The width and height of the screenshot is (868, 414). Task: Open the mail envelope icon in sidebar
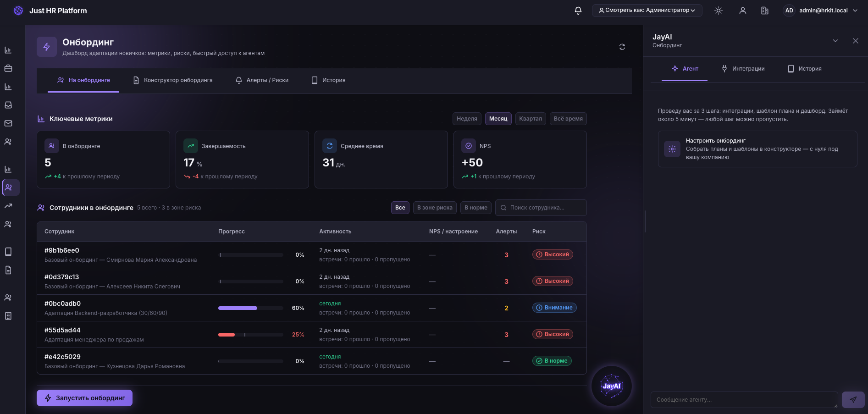pos(8,123)
